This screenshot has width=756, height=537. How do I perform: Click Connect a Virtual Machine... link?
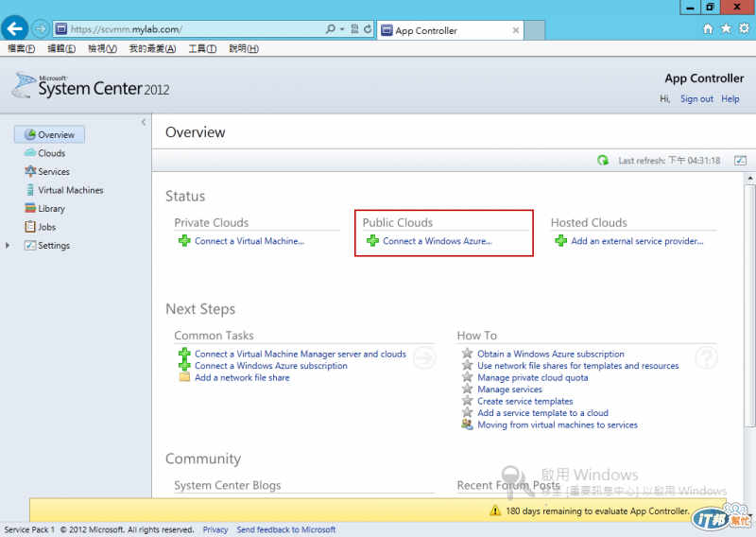tap(249, 241)
